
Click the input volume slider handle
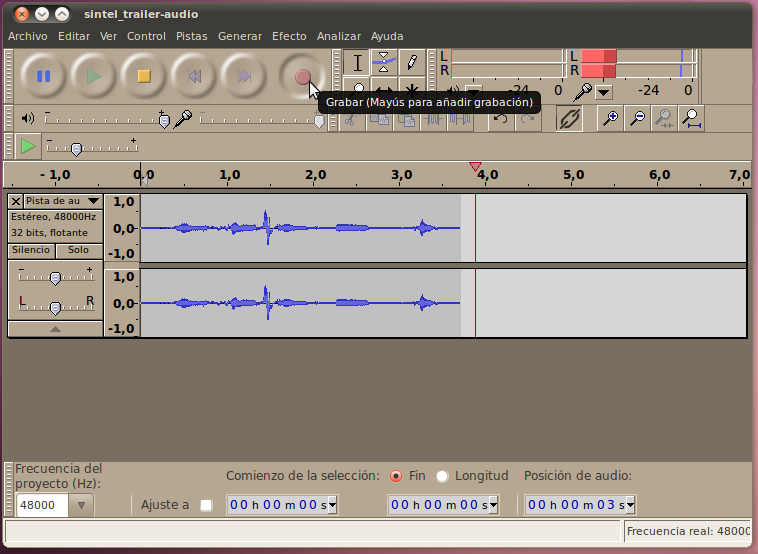click(319, 121)
